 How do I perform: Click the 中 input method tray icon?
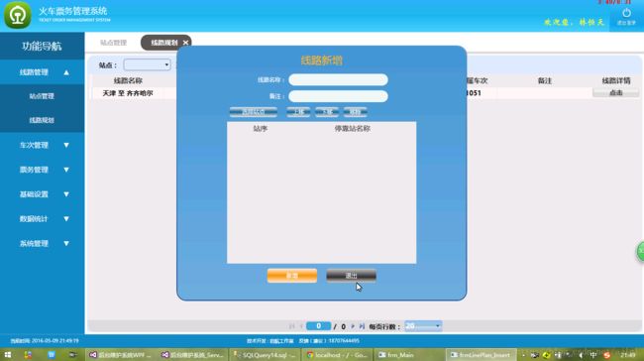(593, 355)
